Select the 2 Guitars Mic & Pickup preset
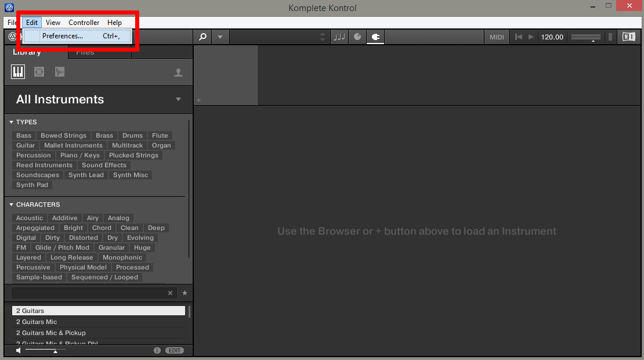The width and height of the screenshot is (644, 360). [x=99, y=333]
